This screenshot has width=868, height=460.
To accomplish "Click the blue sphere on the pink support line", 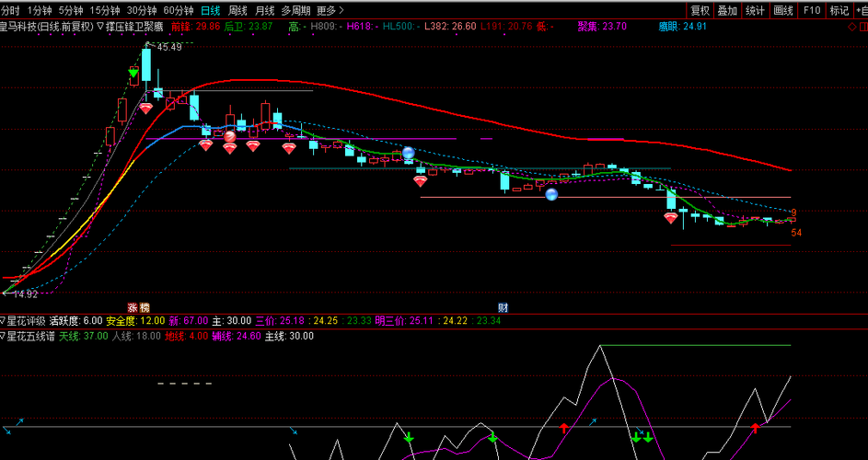I will tap(551, 194).
